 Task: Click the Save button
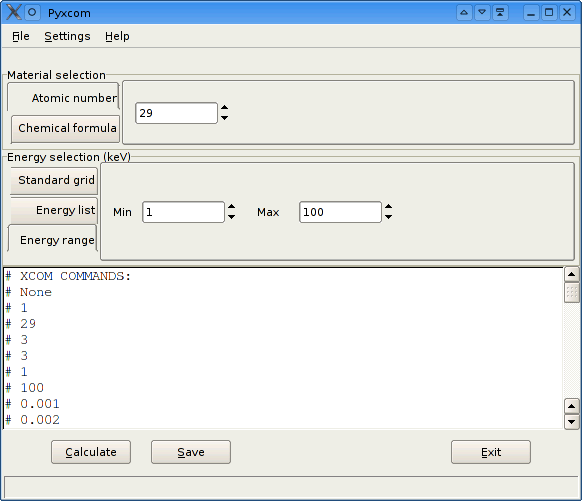(x=191, y=452)
